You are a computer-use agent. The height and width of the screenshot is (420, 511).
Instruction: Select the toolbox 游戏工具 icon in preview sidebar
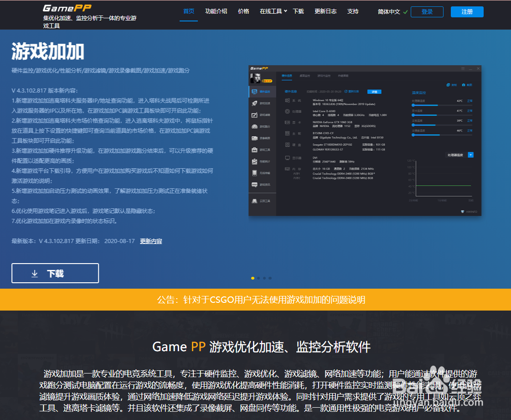tap(254, 150)
